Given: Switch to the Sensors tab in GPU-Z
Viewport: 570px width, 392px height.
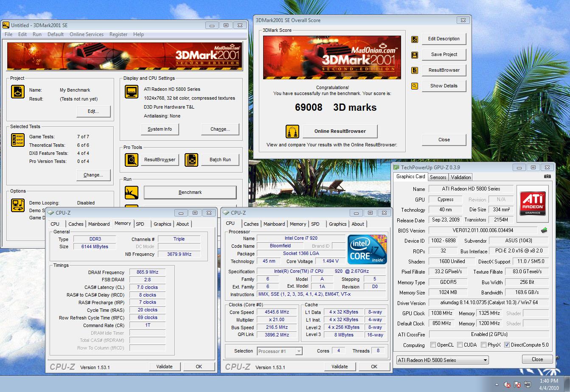Looking at the screenshot, I should tap(438, 177).
